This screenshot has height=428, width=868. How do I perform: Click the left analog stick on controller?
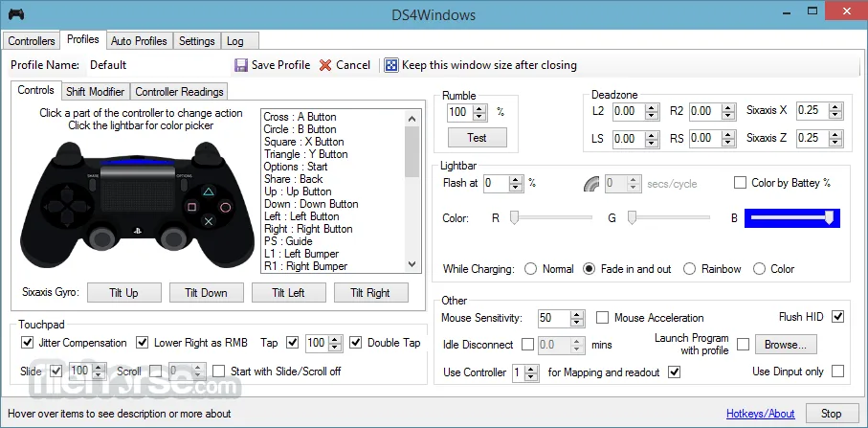[x=103, y=238]
